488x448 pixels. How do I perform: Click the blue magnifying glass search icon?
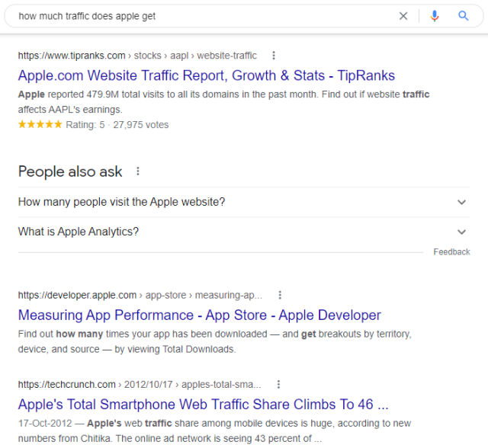[464, 15]
